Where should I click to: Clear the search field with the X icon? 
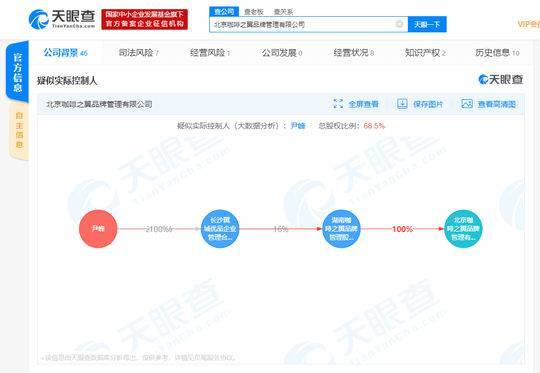coord(399,24)
